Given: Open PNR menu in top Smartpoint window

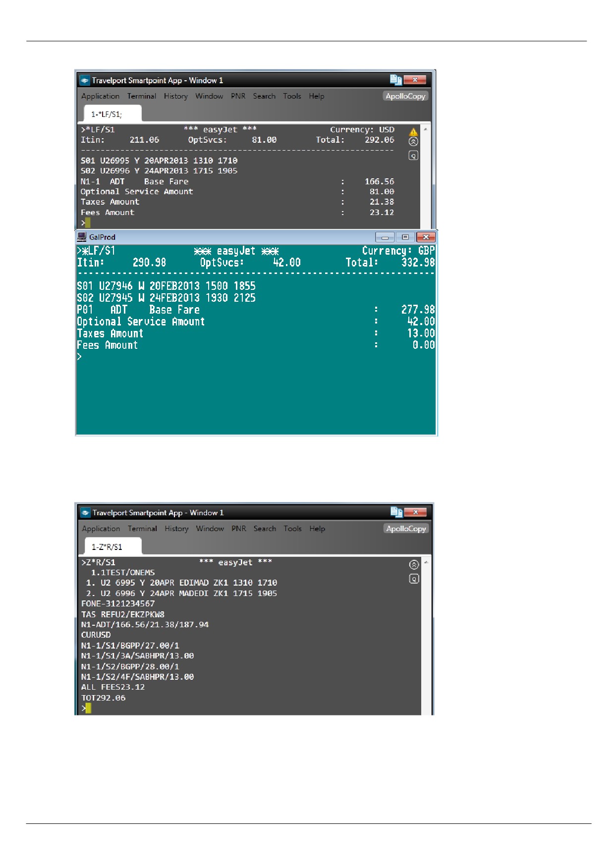Looking at the screenshot, I should 238,96.
